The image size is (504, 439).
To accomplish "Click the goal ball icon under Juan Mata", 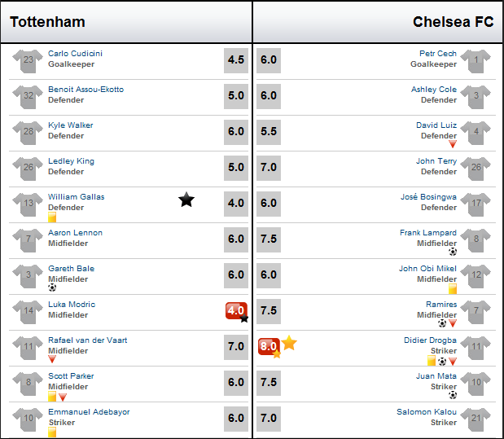I will (x=453, y=395).
